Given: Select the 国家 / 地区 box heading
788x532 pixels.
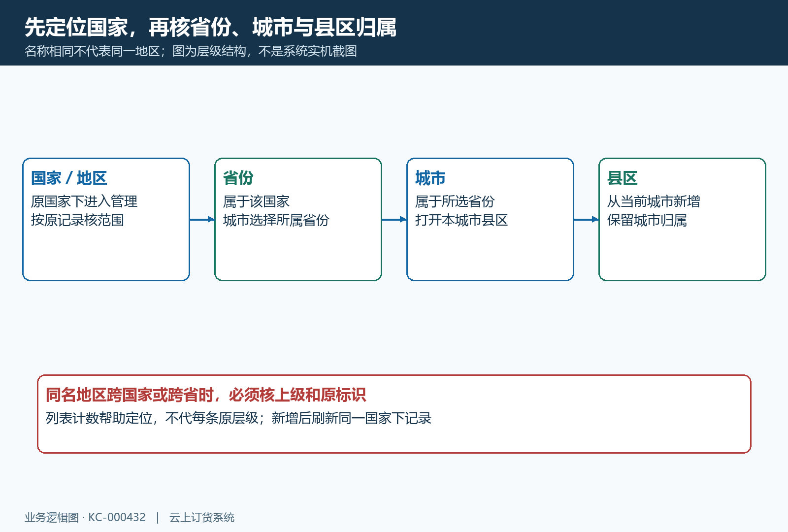Looking at the screenshot, I should [x=69, y=178].
